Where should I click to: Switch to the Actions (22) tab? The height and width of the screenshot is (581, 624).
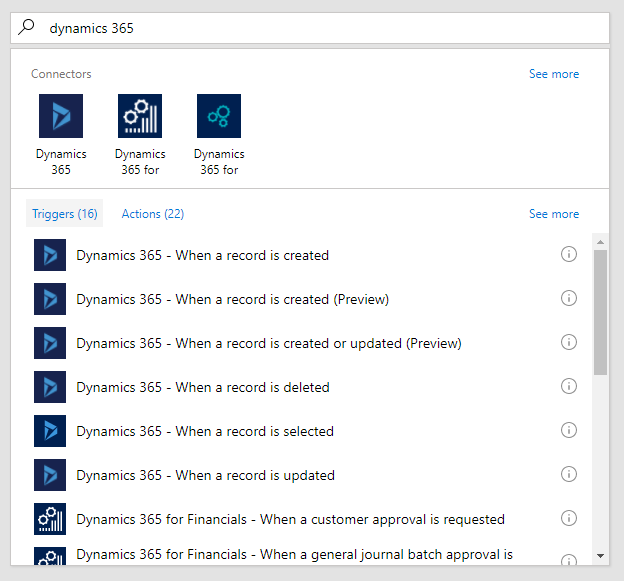153,214
